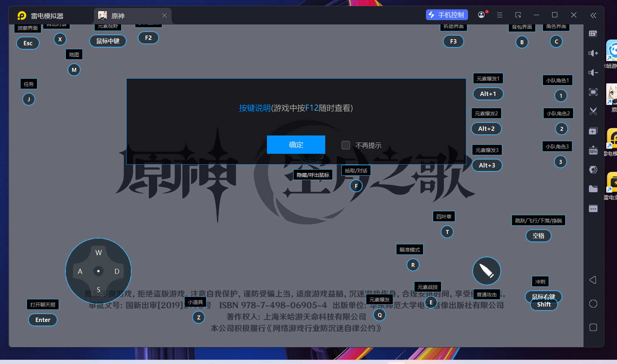
Task: Click the APK install icon
Action: [593, 151]
